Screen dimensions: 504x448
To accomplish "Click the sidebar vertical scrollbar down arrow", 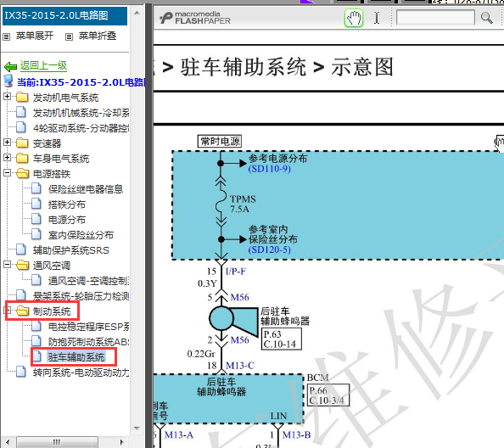I will click(137, 428).
